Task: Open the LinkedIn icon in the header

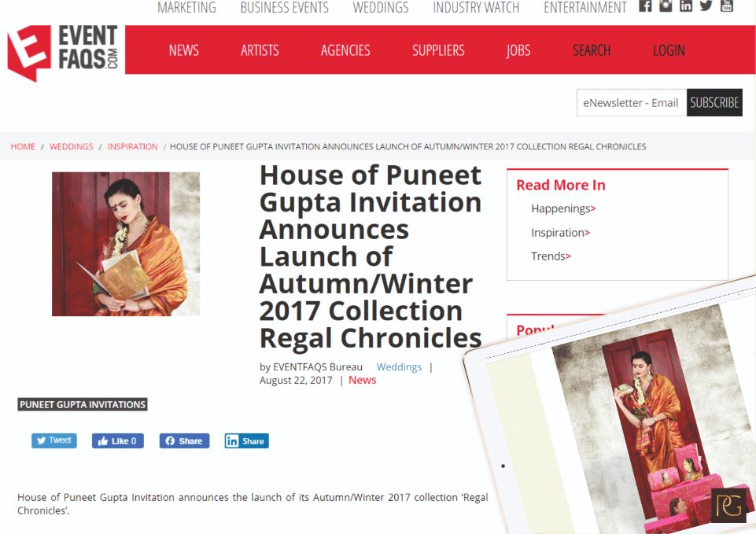Action: [686, 6]
